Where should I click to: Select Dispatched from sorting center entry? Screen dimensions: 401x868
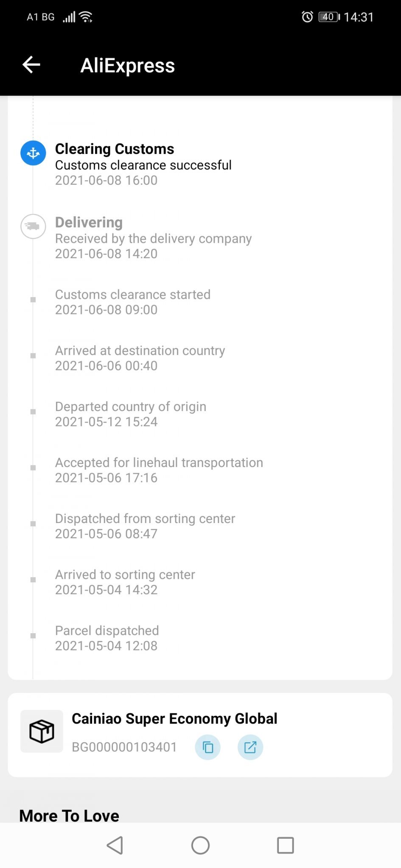[145, 526]
